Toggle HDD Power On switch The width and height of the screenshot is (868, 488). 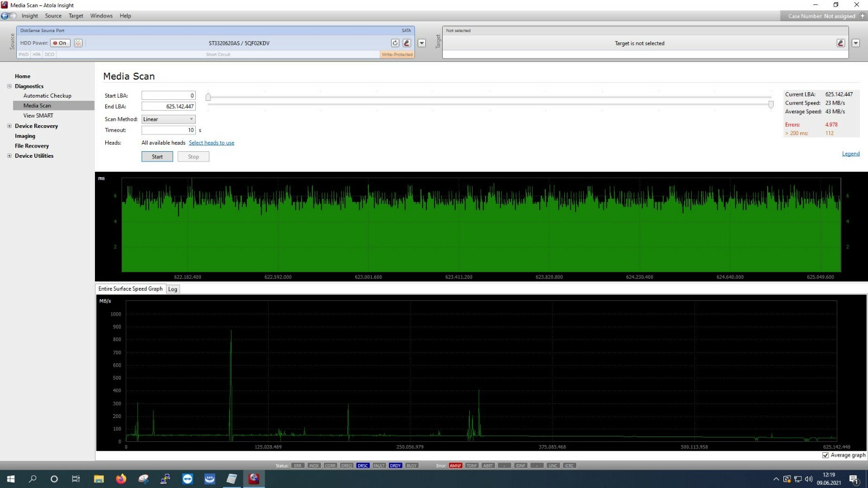pos(60,43)
